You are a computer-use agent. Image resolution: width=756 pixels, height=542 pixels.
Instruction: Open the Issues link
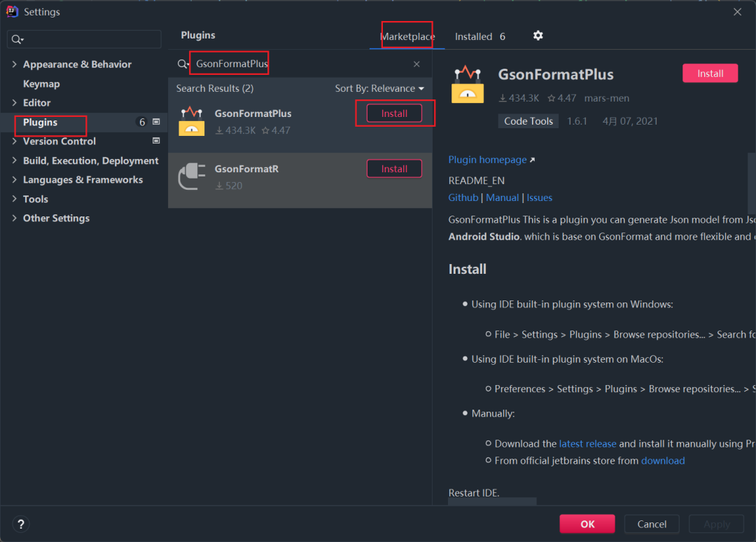pyautogui.click(x=540, y=197)
